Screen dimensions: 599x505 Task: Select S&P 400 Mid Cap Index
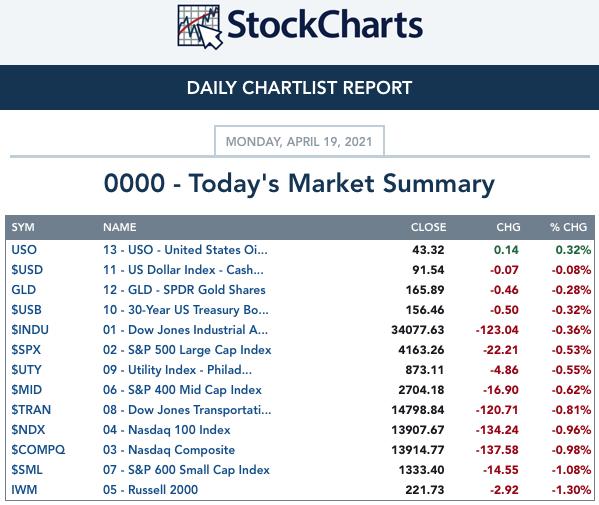coord(182,390)
